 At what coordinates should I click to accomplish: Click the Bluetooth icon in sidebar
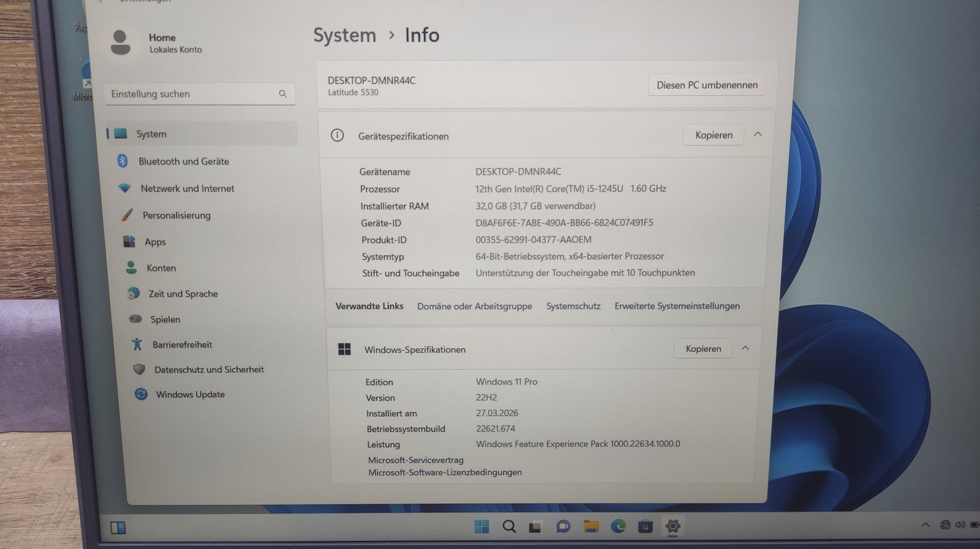pos(123,161)
